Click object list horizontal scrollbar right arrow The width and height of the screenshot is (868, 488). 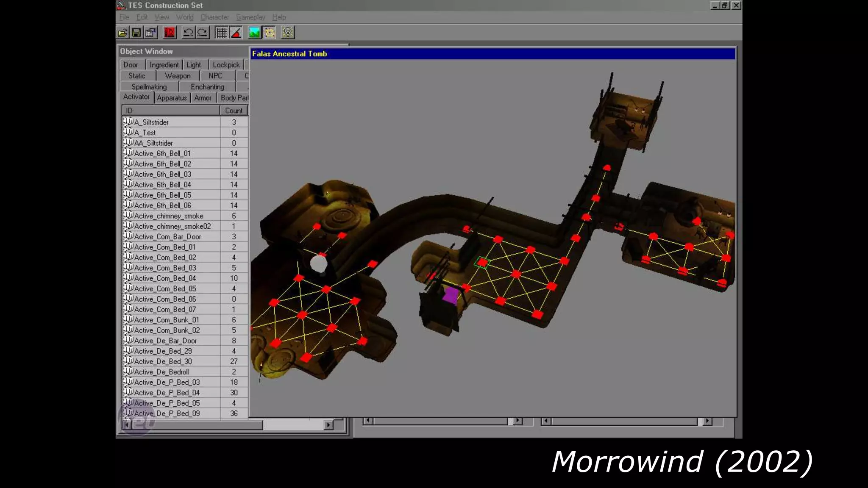click(328, 425)
